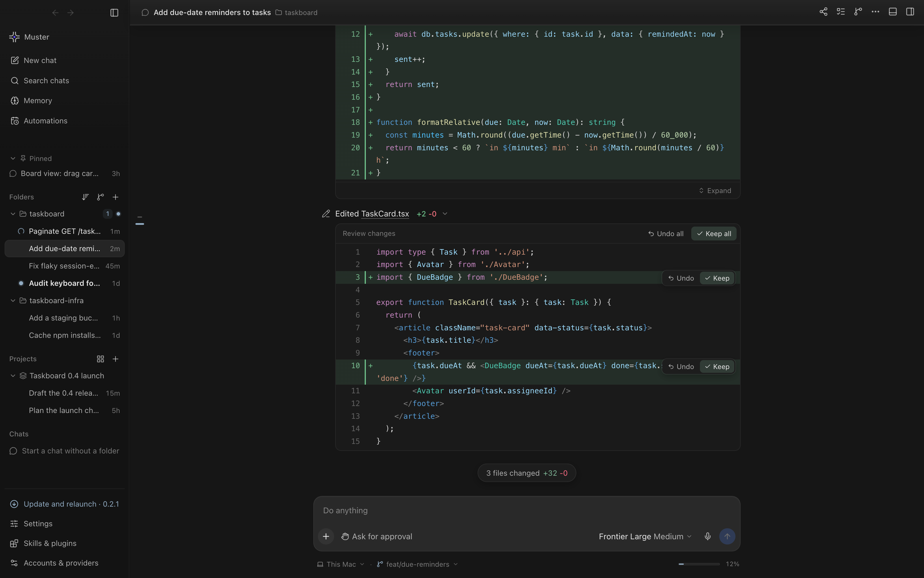Click Undo all in Review changes
Image resolution: width=924 pixels, height=578 pixels.
click(666, 234)
